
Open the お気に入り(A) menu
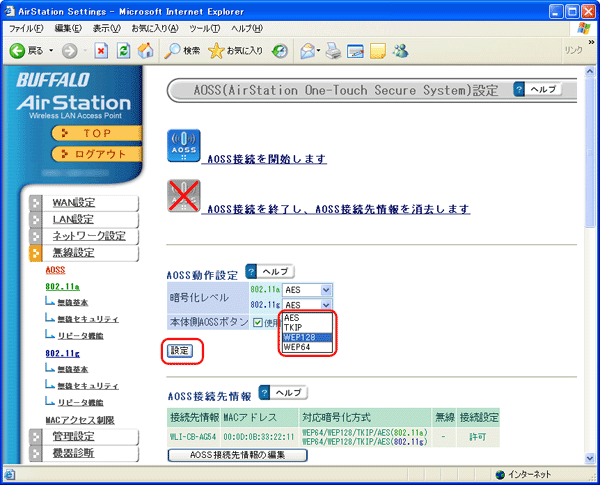(155, 28)
